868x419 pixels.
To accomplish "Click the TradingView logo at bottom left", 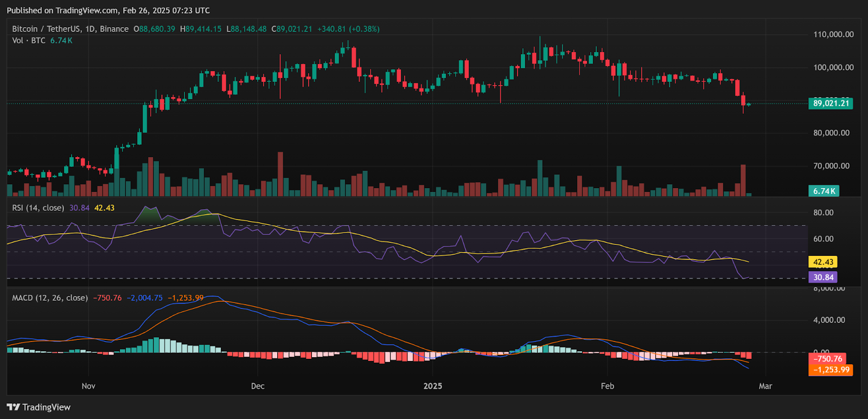I will (x=39, y=407).
